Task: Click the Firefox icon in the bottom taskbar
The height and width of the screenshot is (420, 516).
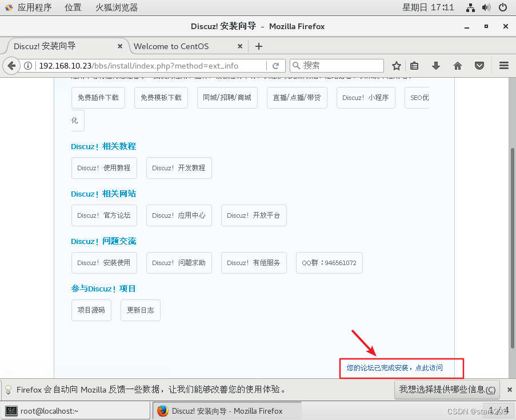Action: 162,411
